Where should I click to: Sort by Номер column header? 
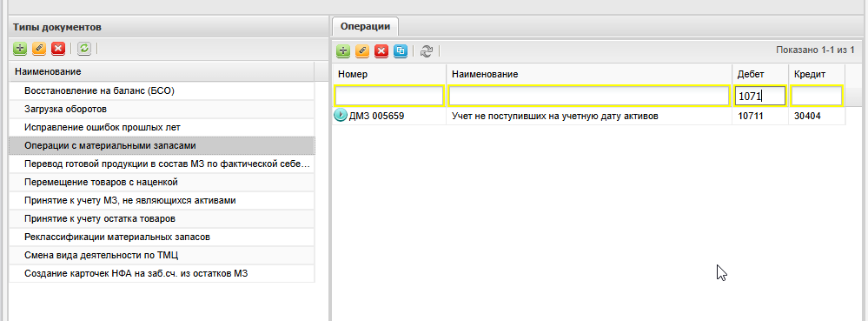390,74
